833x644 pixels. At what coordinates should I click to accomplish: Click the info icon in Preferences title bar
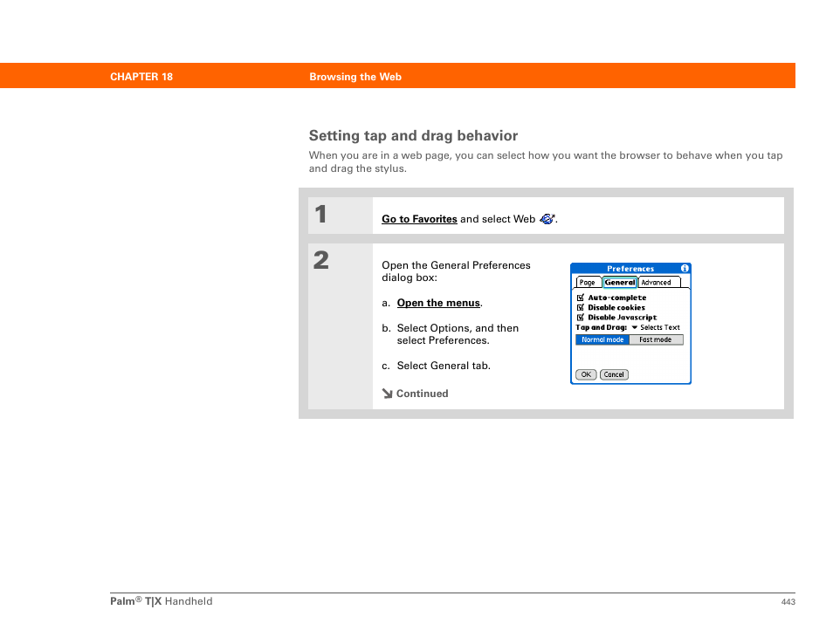point(685,269)
